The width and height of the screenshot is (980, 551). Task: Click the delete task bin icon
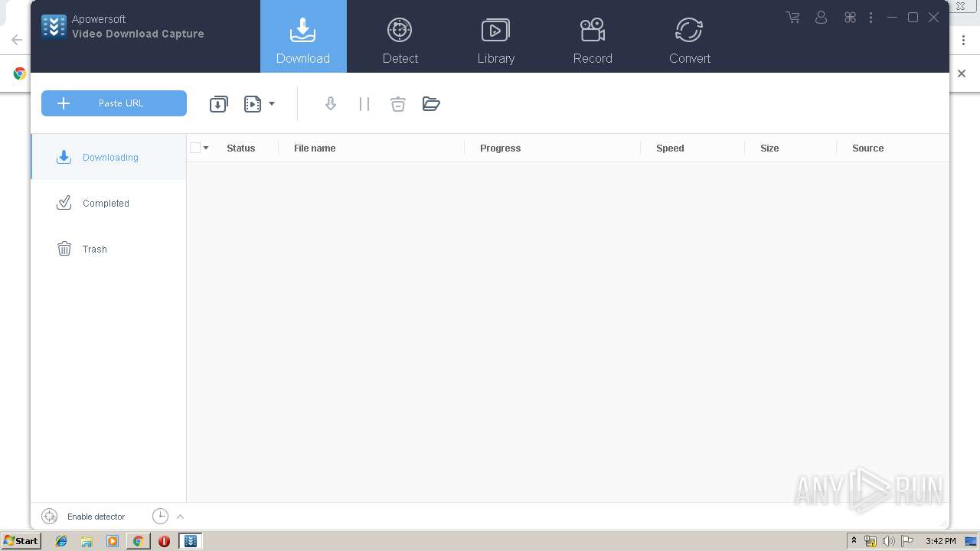(x=398, y=104)
